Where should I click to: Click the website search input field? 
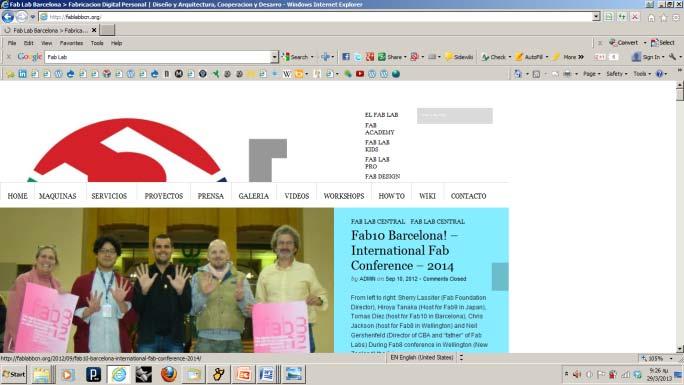click(455, 116)
